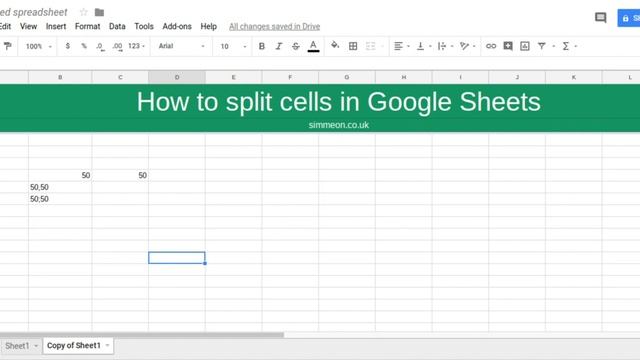Click the simmeon.co.uk text
The image size is (640, 360).
(339, 125)
